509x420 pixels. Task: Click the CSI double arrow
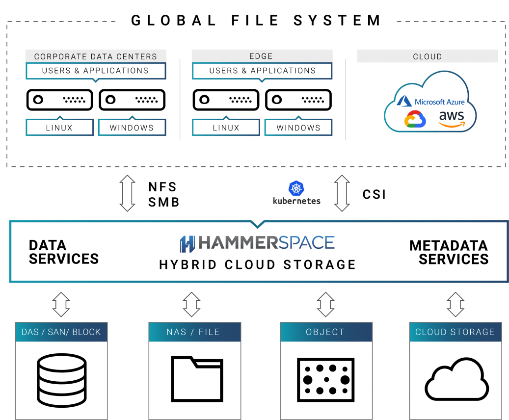pyautogui.click(x=342, y=193)
